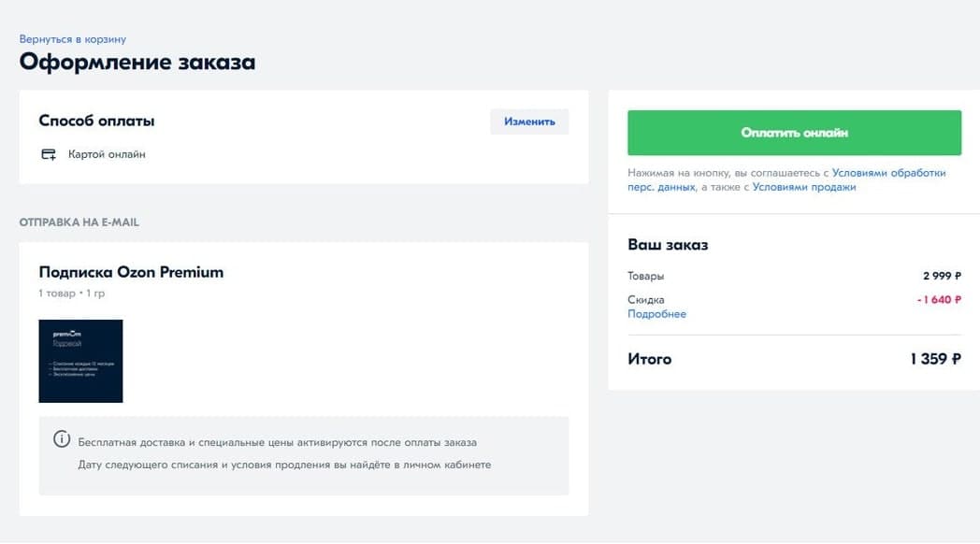980x544 pixels.
Task: Click the card payment icon
Action: 49,154
